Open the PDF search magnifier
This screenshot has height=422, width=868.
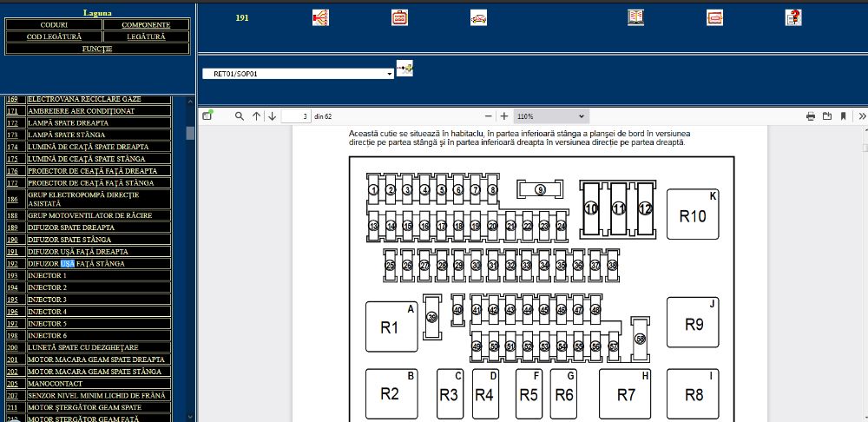coord(240,116)
